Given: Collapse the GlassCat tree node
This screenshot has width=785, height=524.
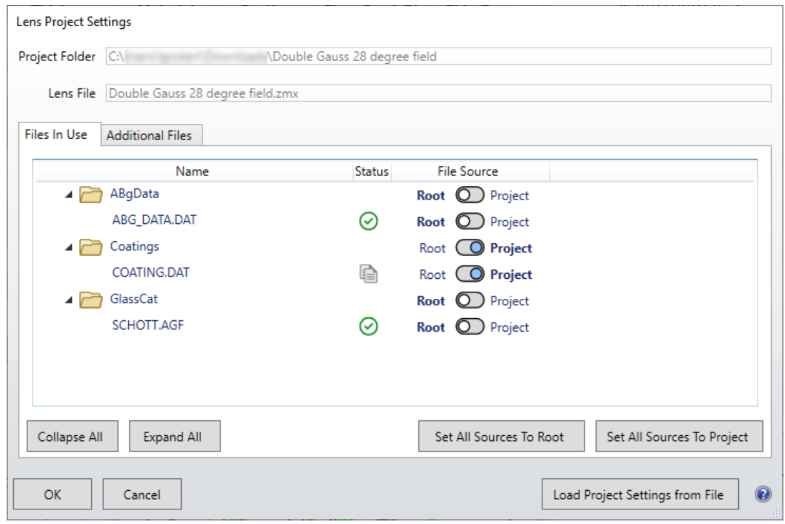Looking at the screenshot, I should (x=69, y=300).
